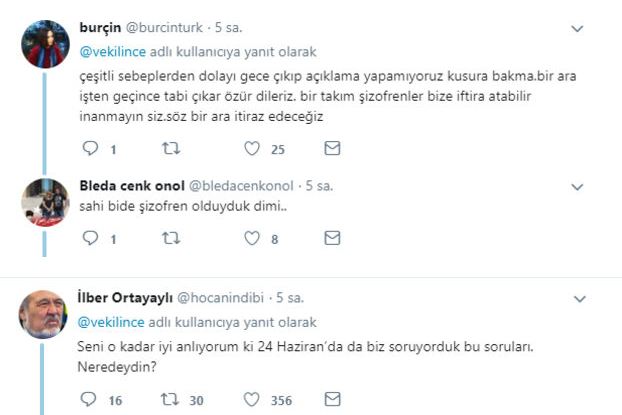Message Bleda cenk onol's tweet via envelope

(333, 239)
